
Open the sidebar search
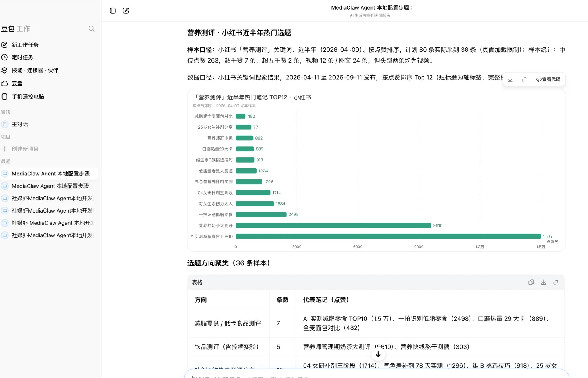pos(92,29)
